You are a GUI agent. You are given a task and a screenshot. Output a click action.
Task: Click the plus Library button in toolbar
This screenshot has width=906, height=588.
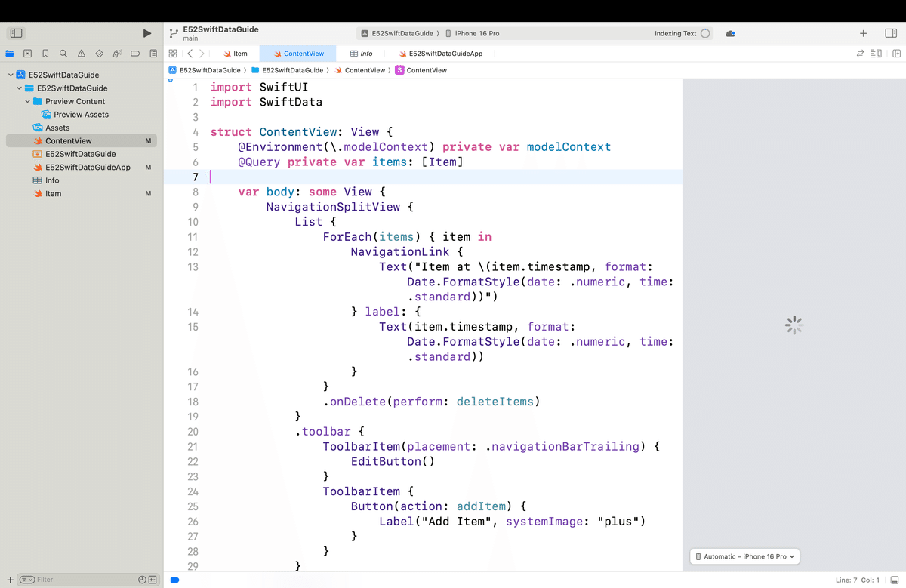[x=863, y=33]
